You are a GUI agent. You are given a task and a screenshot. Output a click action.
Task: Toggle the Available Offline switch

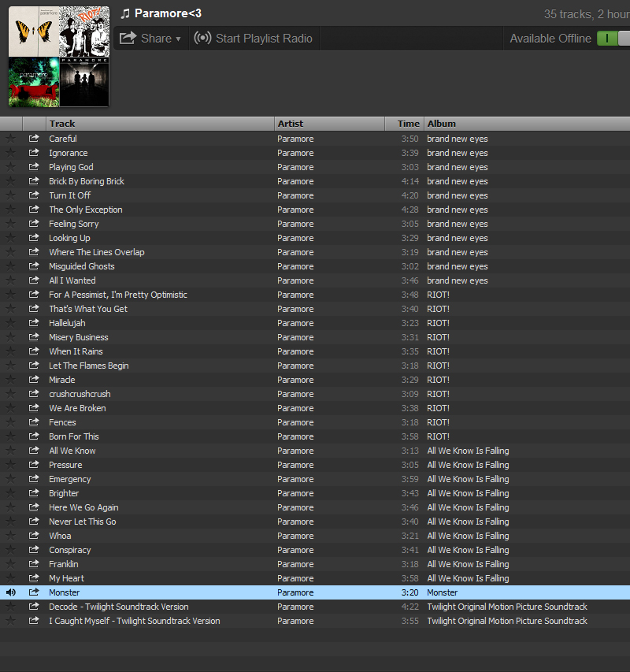[x=613, y=39]
